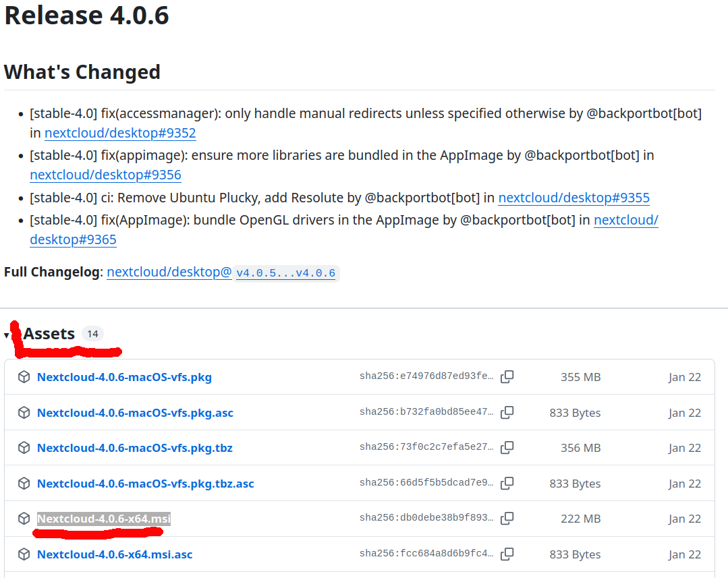The height and width of the screenshot is (578, 728).
Task: Open pull request nextcloud/desktop#9356
Action: [x=105, y=175]
